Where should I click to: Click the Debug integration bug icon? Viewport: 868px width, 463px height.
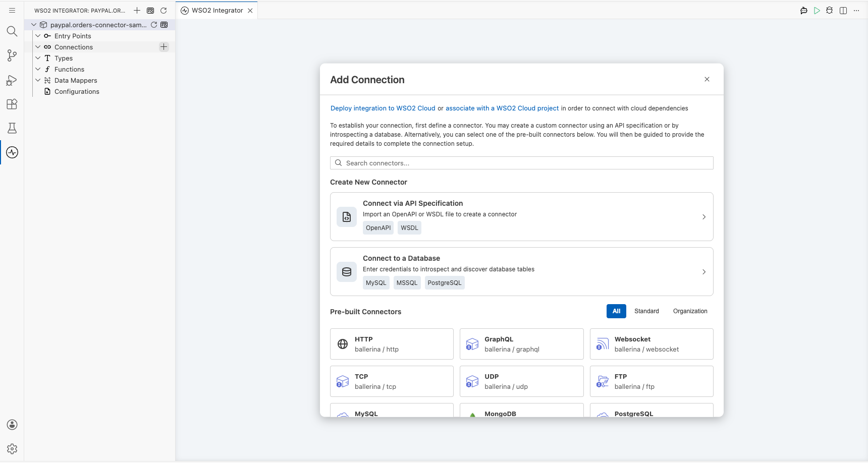coord(830,11)
